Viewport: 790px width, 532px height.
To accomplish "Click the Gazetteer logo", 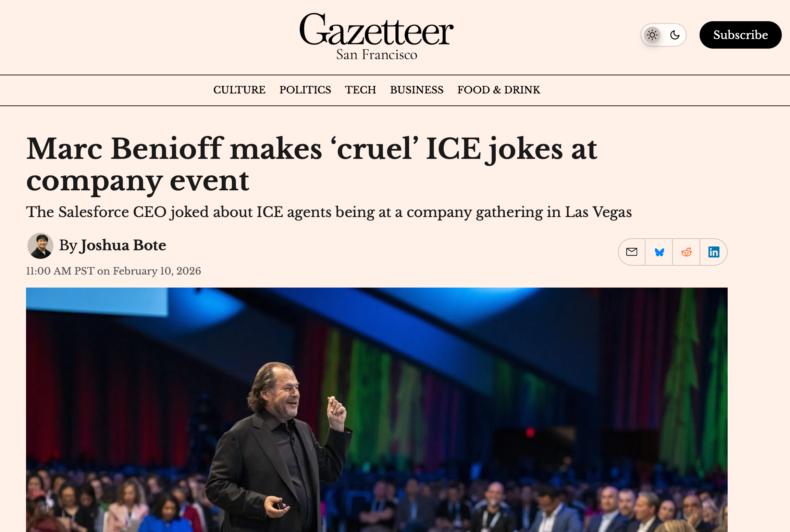I will point(377,30).
